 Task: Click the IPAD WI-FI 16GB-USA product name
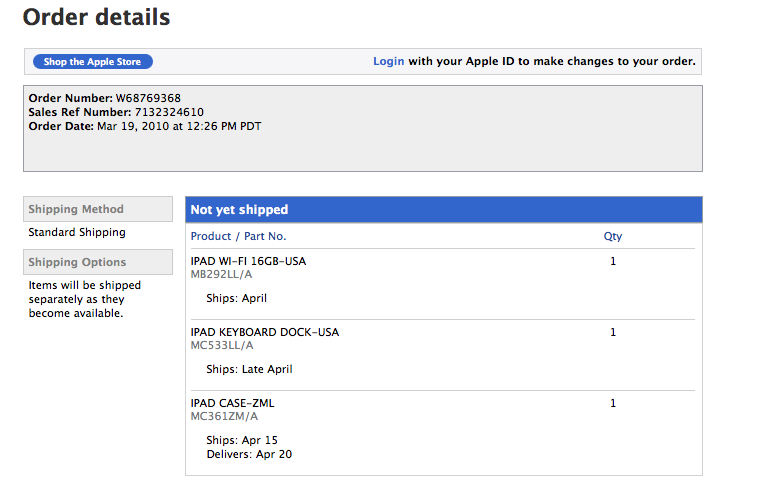pos(248,261)
